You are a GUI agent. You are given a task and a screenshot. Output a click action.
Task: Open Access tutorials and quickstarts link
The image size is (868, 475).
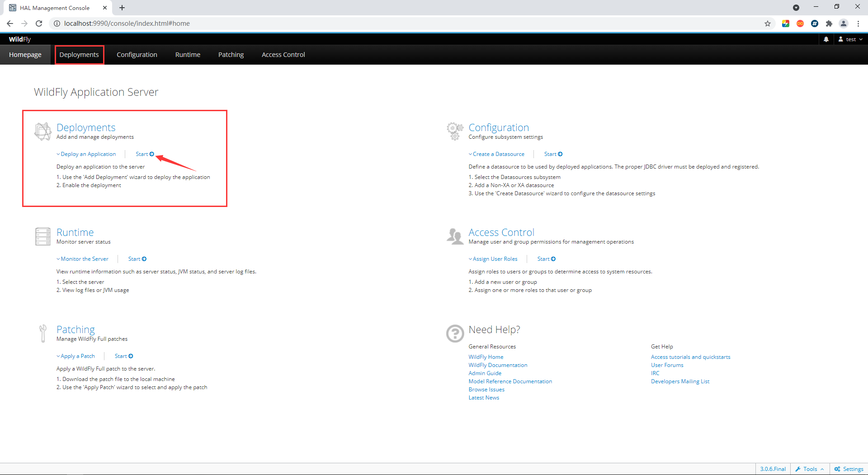[x=691, y=357]
